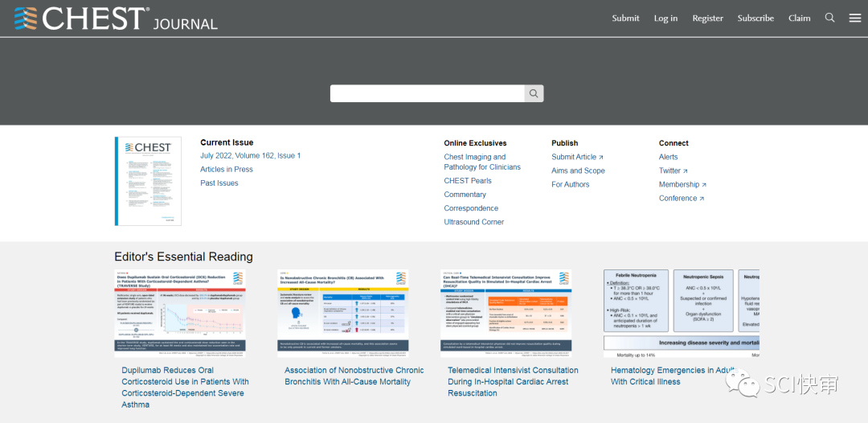Open the header search magnifier icon
868x423 pixels.
pos(829,18)
